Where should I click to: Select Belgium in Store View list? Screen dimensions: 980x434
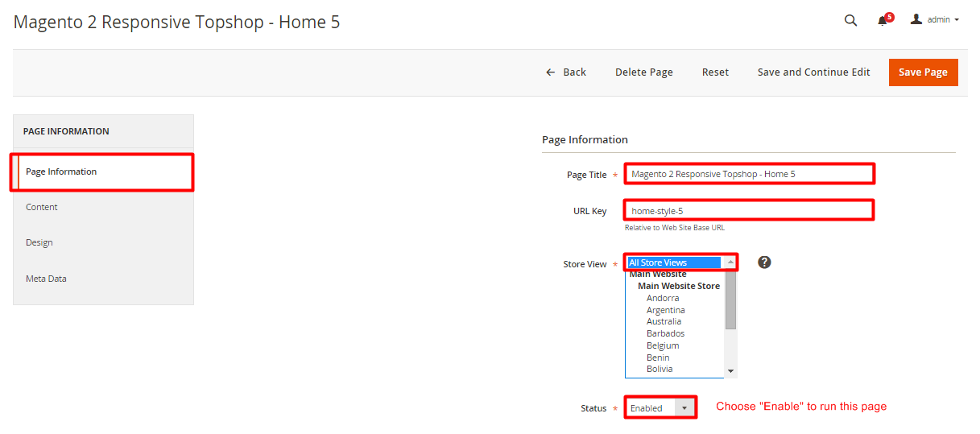663,345
